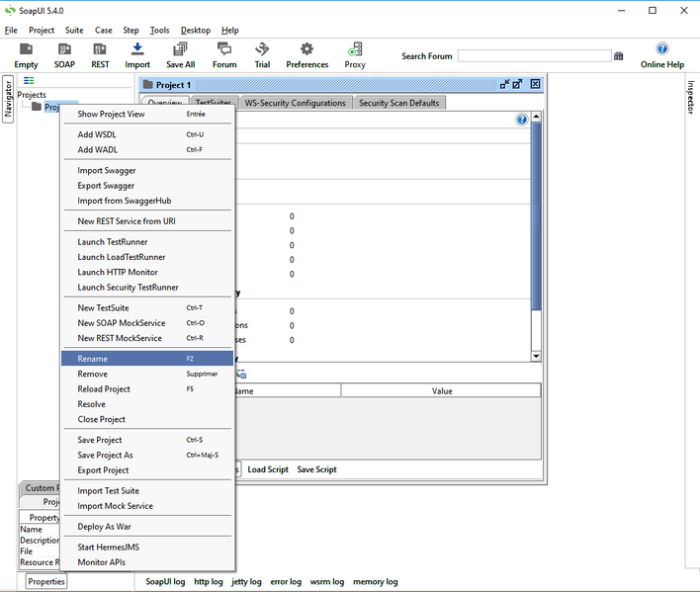
Task: Open the Case menu
Action: click(x=103, y=31)
